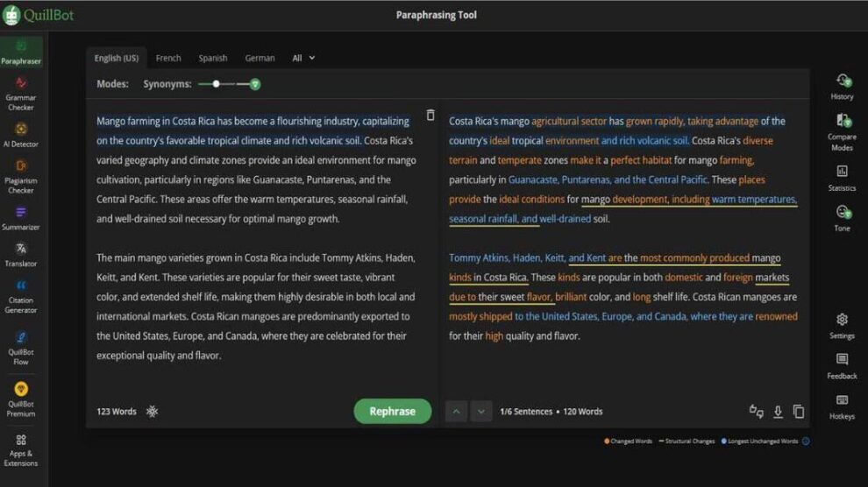868x487 pixels.
Task: Switch to the German language tab
Action: point(260,58)
